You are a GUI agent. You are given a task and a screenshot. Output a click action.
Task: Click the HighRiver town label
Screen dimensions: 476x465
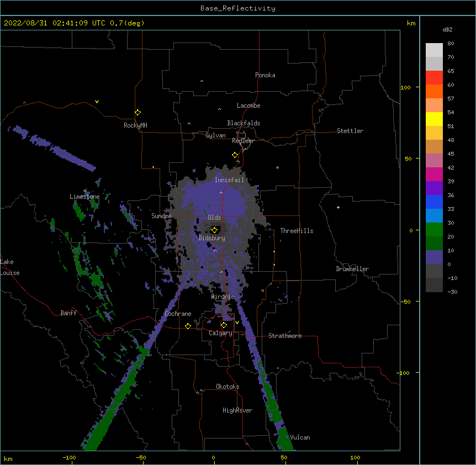(x=237, y=410)
